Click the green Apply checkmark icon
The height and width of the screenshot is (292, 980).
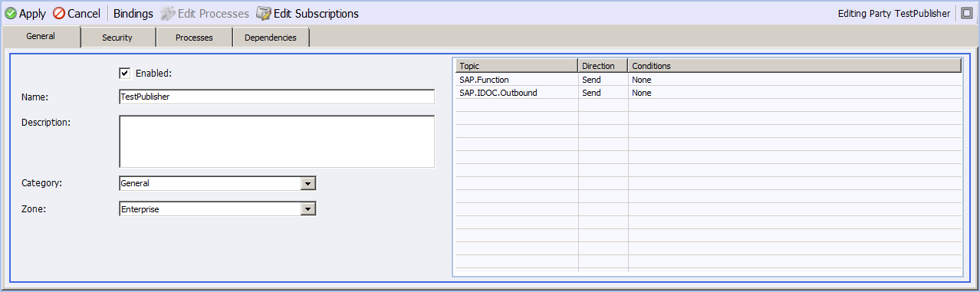coord(11,14)
